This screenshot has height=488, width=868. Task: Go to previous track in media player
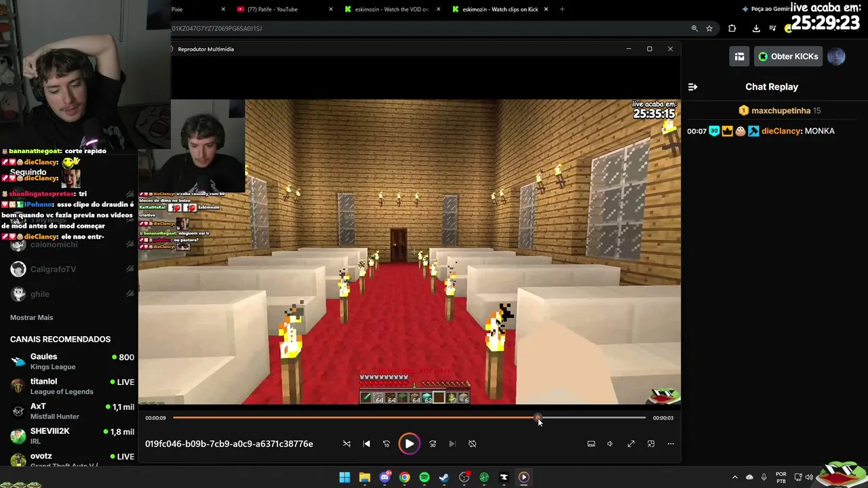pos(367,444)
